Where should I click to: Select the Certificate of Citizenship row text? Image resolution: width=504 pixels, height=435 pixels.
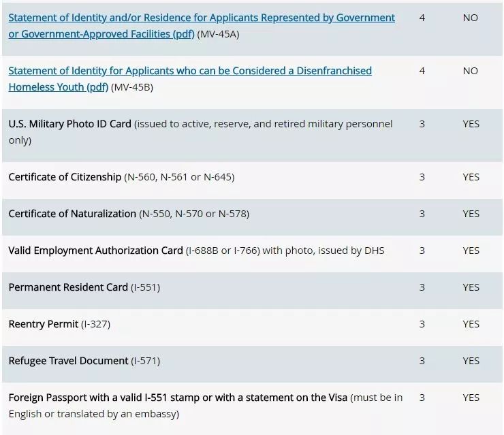[121, 177]
